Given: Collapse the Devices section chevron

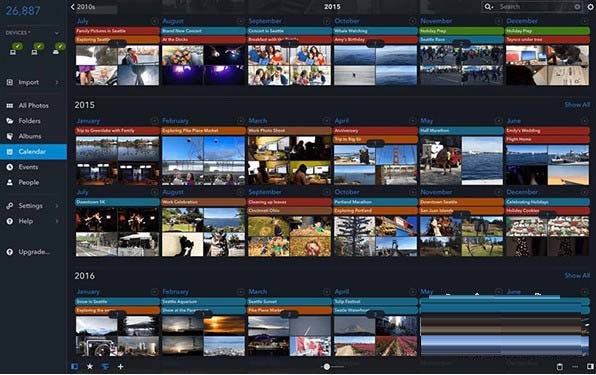Looking at the screenshot, I should click(x=57, y=33).
